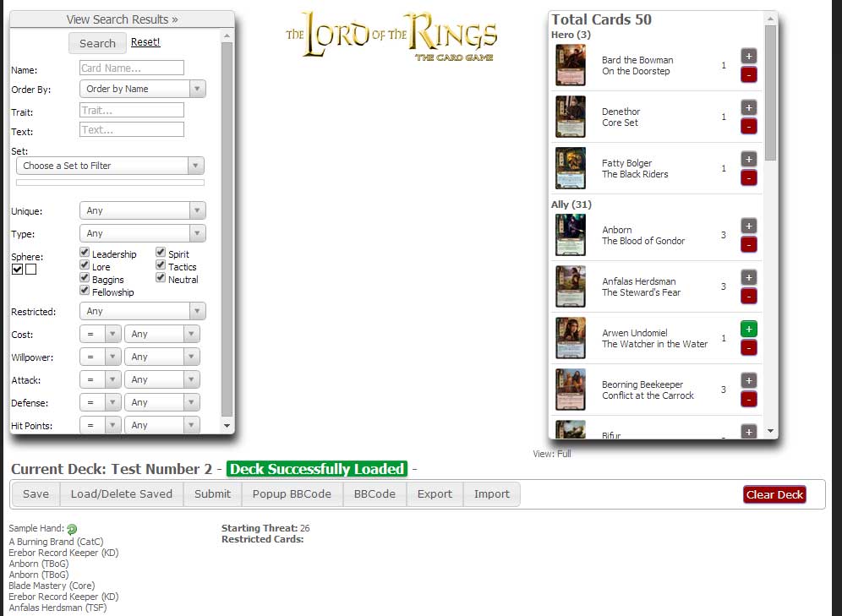
Task: Open the Type dropdown
Action: 143,233
